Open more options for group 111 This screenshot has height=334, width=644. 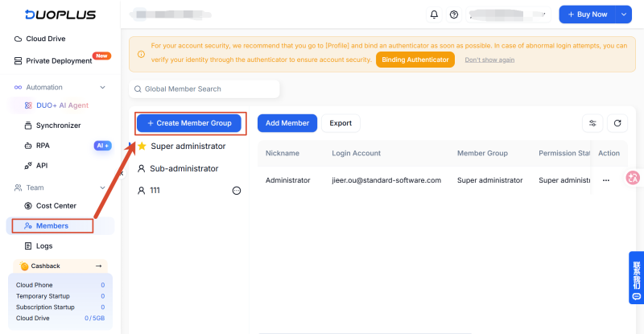tap(237, 191)
